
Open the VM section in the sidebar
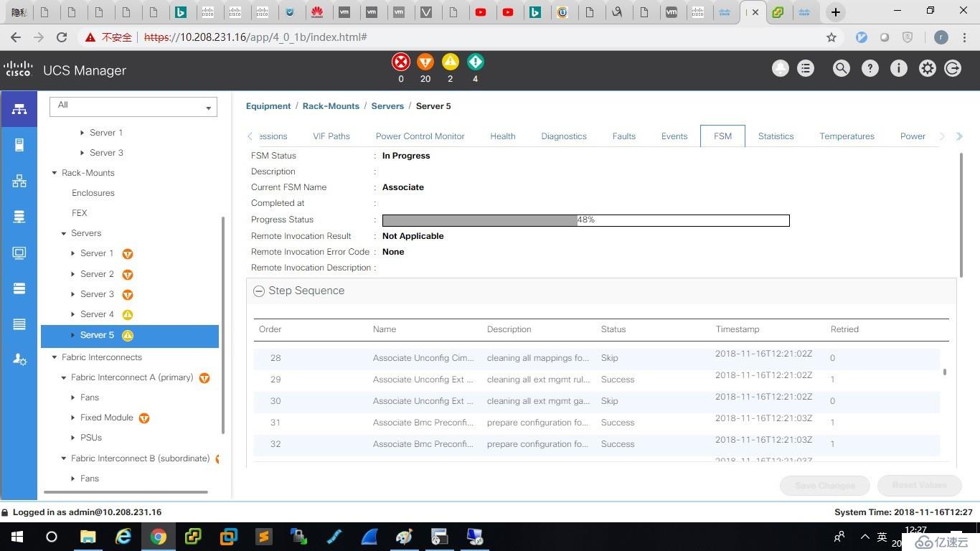(19, 253)
